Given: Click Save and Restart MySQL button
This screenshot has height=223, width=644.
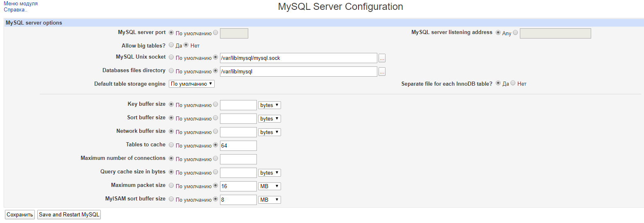Looking at the screenshot, I should (x=69, y=214).
